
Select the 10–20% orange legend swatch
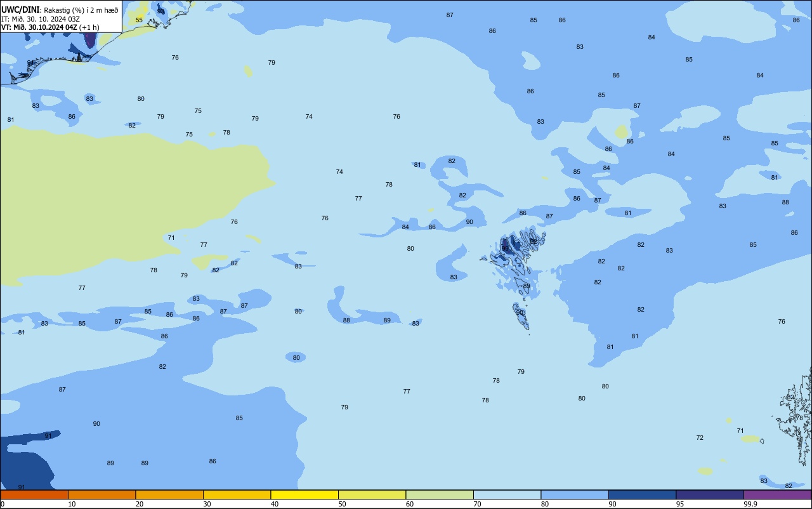coord(101,494)
